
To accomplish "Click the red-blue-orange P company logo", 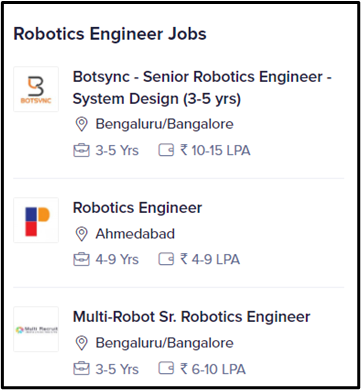I will click(x=36, y=220).
